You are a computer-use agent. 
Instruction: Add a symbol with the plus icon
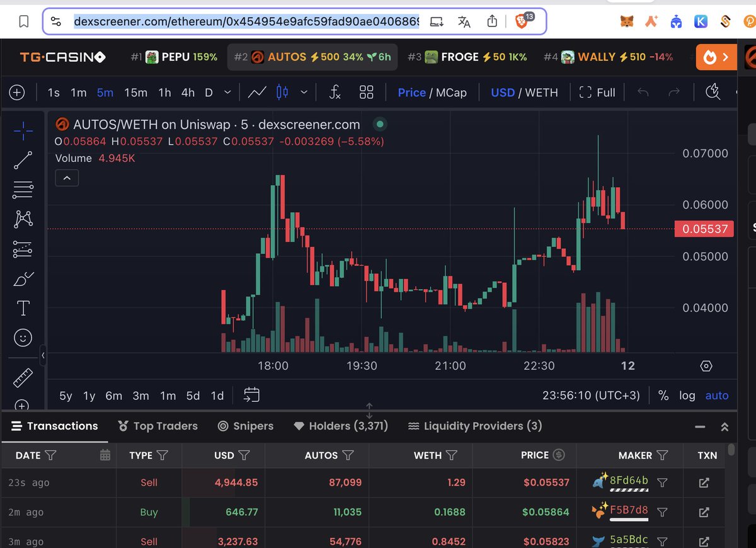16,93
